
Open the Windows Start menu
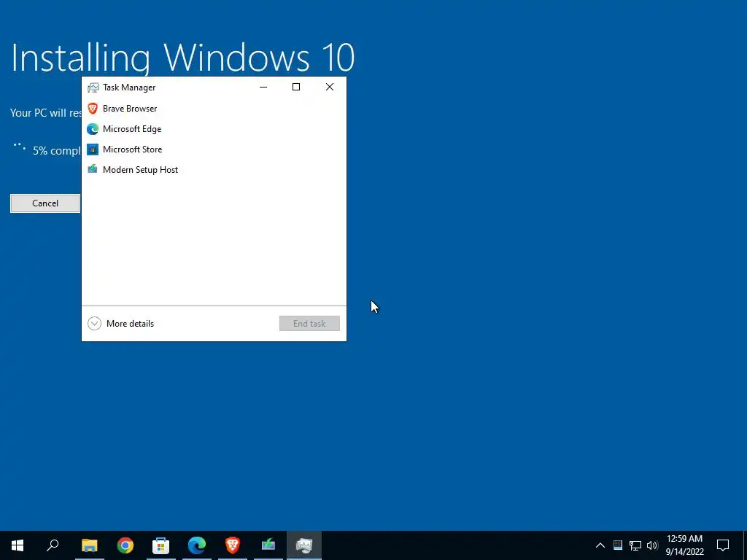click(18, 545)
